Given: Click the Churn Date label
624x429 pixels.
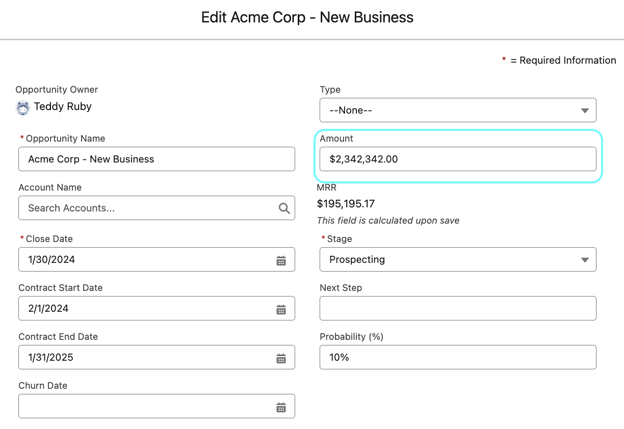Looking at the screenshot, I should pyautogui.click(x=43, y=386).
